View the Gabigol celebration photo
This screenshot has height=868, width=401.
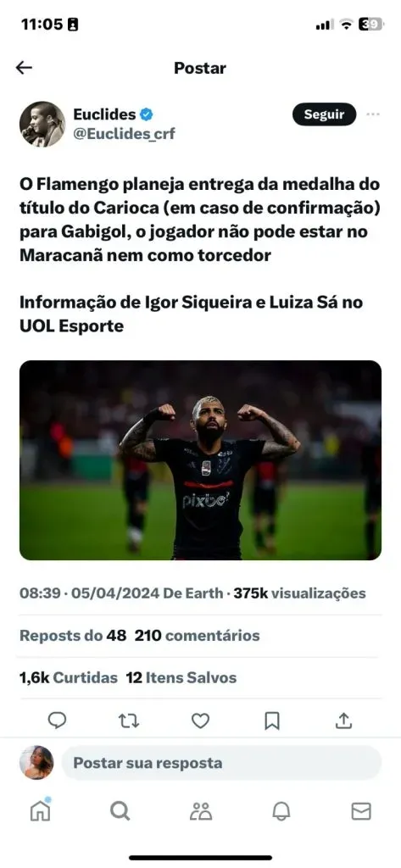click(x=200, y=460)
